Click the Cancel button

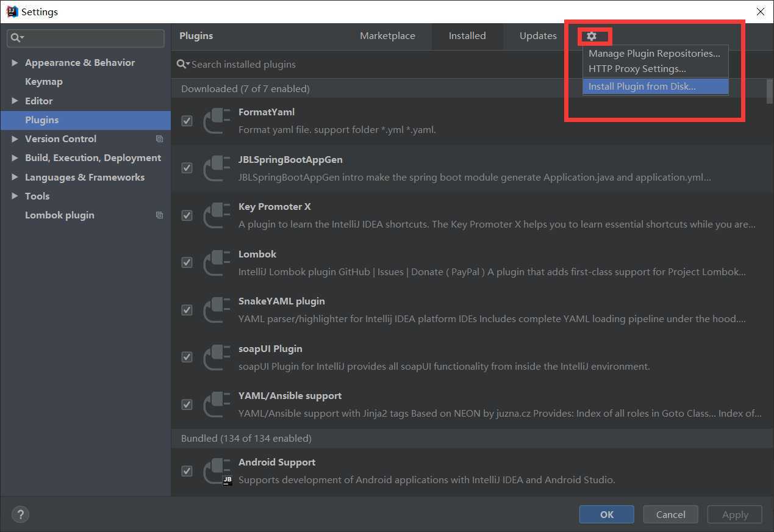coord(670,514)
